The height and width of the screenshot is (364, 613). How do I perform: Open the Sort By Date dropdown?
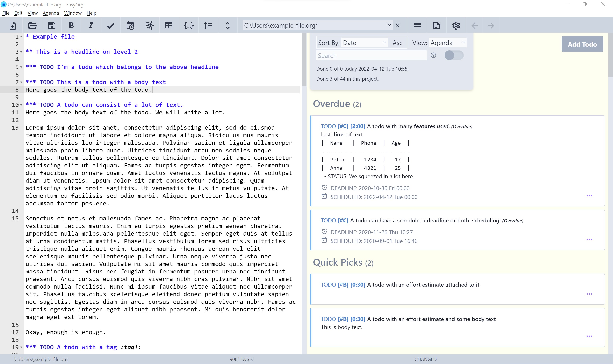point(365,43)
